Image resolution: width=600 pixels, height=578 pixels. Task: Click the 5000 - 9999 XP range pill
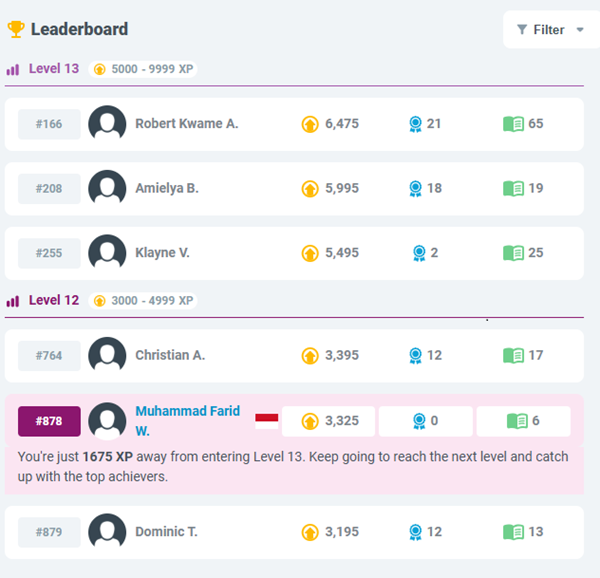143,69
